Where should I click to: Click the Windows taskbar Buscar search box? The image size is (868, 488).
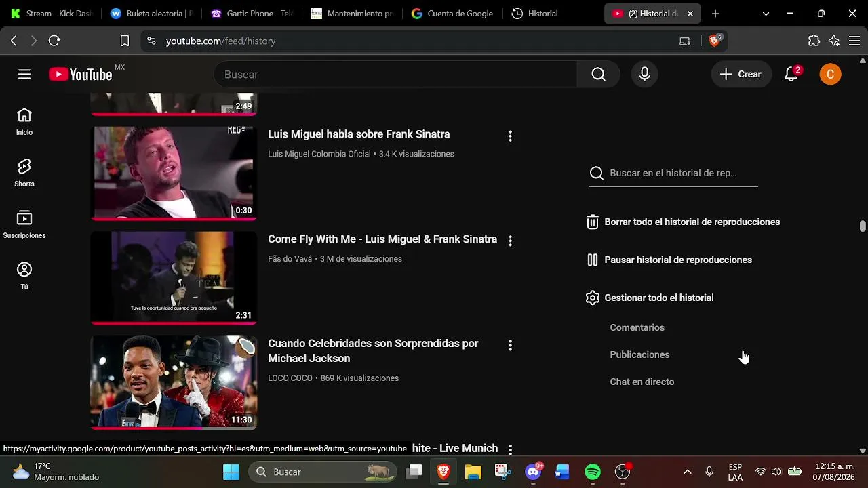323,472
